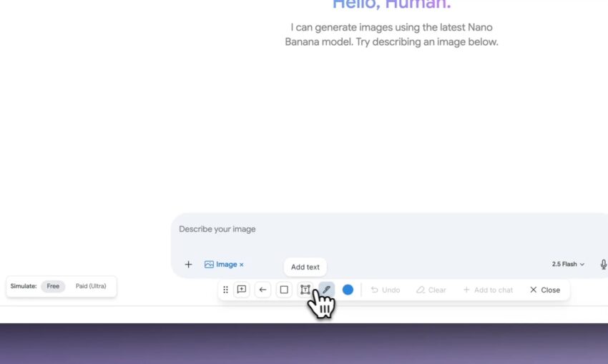Select the Paid (Ultra) simulate option
Screen dimensions: 608x364
[91, 286]
